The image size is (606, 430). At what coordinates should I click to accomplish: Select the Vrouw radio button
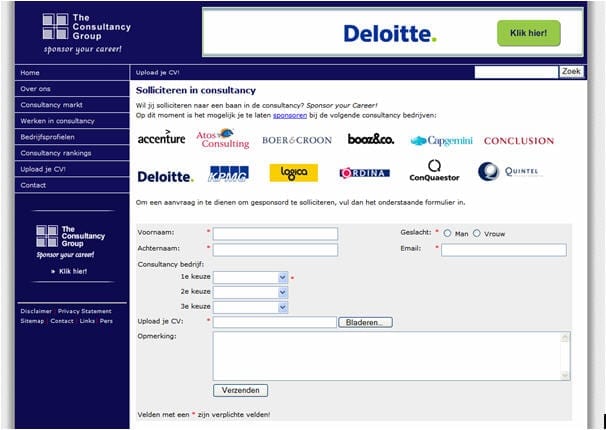[x=477, y=233]
